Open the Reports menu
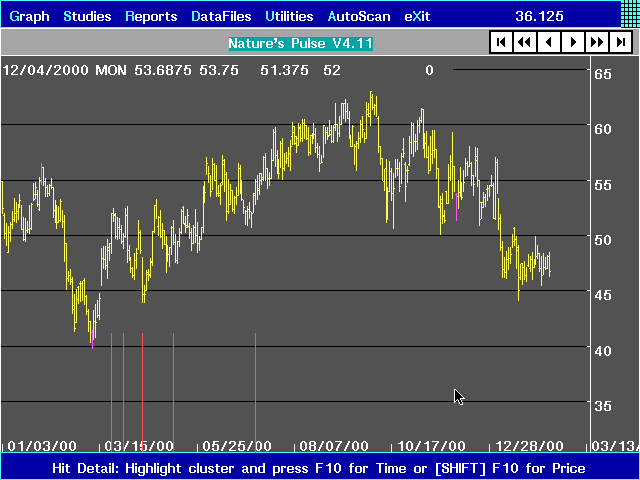Image resolution: width=640 pixels, height=480 pixels. [x=151, y=16]
